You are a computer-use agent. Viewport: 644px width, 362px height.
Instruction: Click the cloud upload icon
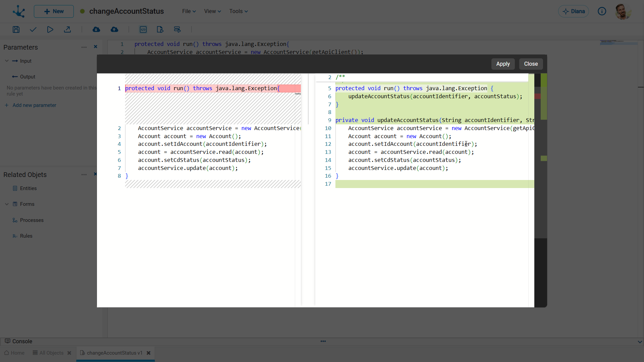[x=114, y=29]
